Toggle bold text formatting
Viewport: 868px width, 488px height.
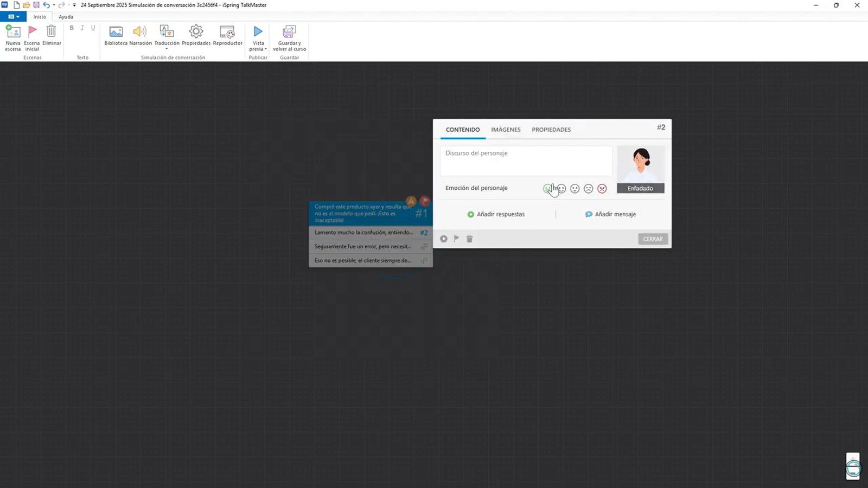[x=72, y=28]
